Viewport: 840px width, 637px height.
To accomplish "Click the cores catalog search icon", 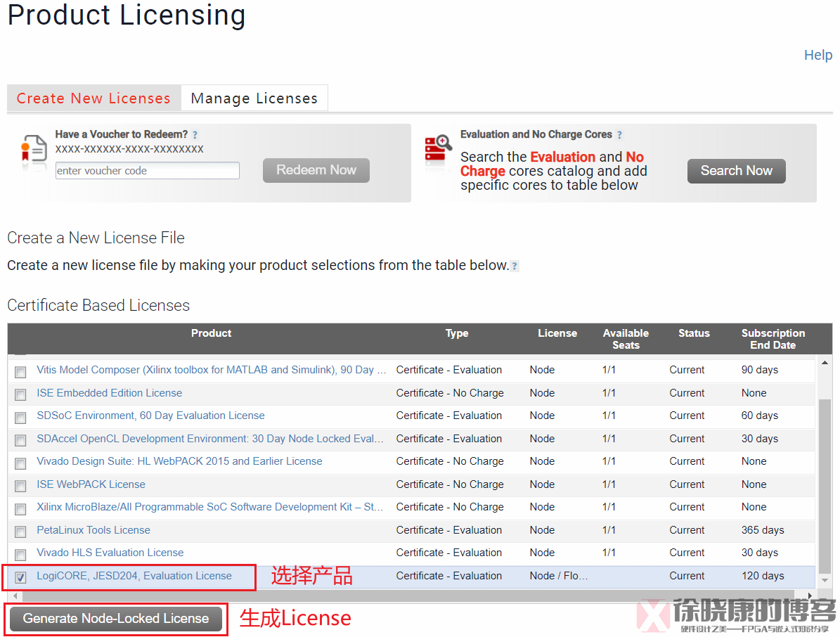I will point(438,148).
